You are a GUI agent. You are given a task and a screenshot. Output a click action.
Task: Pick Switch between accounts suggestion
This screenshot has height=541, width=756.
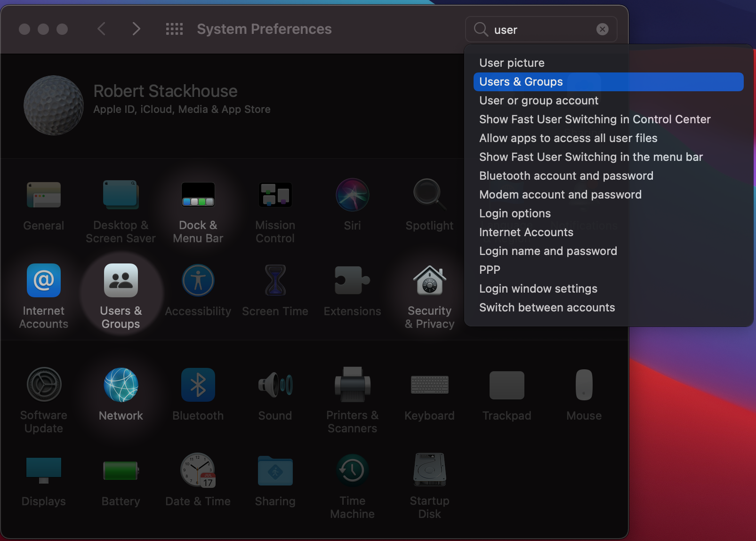(x=547, y=307)
